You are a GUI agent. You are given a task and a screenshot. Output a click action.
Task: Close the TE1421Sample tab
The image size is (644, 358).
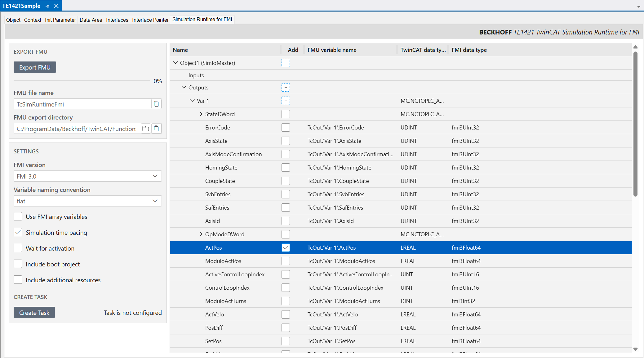click(56, 6)
